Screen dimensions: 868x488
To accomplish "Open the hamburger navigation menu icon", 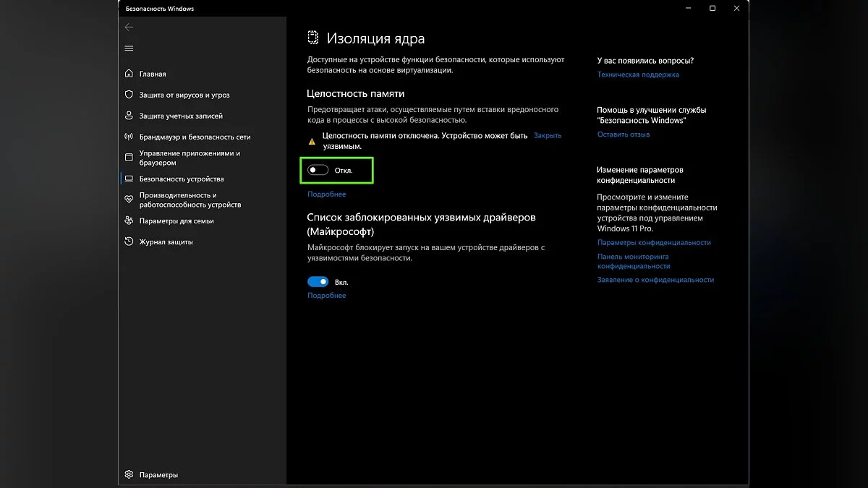I will [129, 48].
